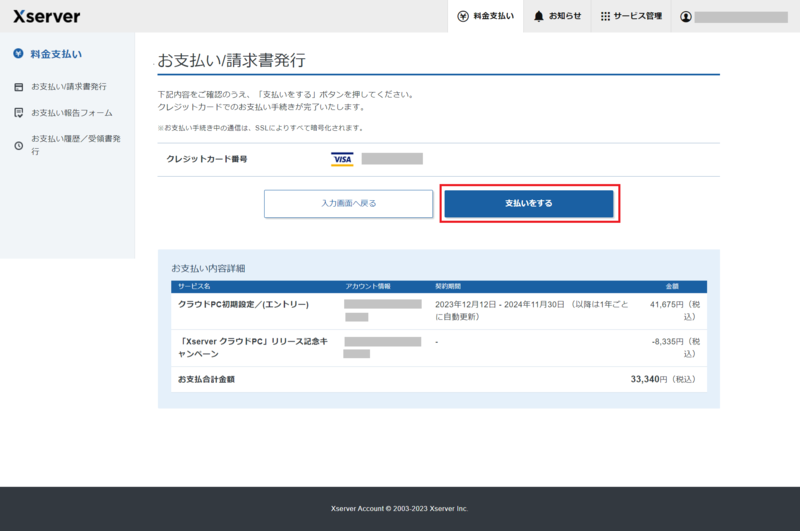
Task: Click the yen icon in the top navigation
Action: pyautogui.click(x=462, y=16)
